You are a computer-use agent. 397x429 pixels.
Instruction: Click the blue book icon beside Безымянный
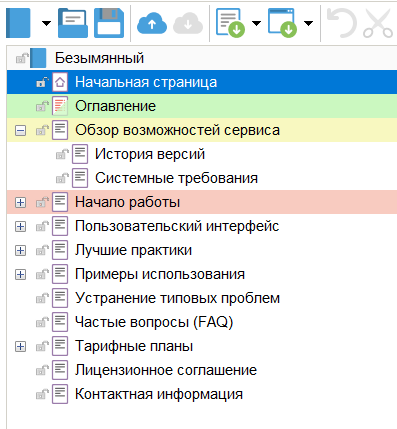(x=38, y=58)
